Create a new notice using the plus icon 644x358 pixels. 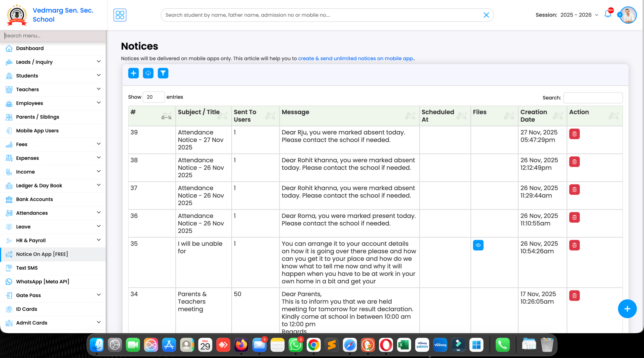pos(133,73)
